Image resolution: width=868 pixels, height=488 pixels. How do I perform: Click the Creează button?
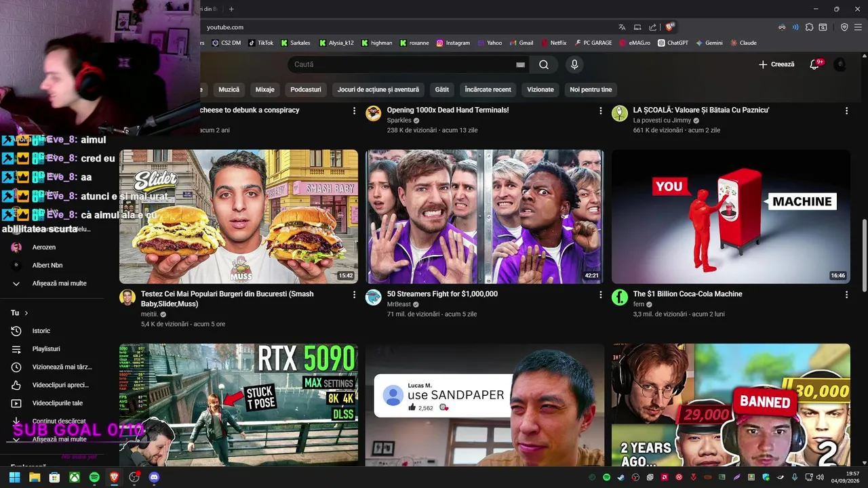(776, 64)
